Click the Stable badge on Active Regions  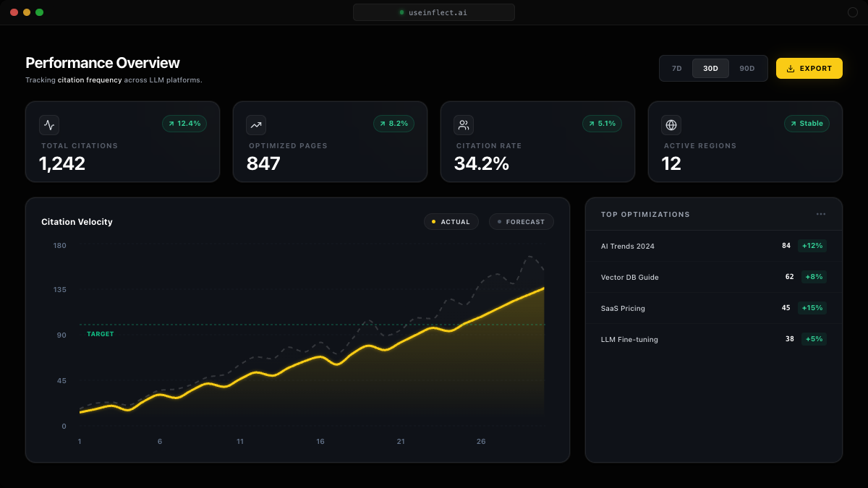pos(807,124)
